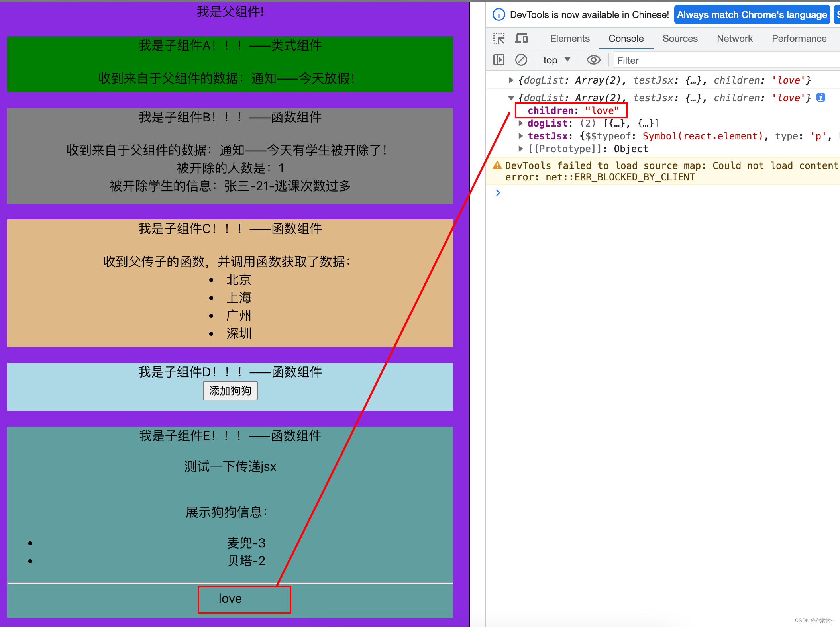Switch to the Elements tab
This screenshot has height=627, width=840.
coord(570,39)
